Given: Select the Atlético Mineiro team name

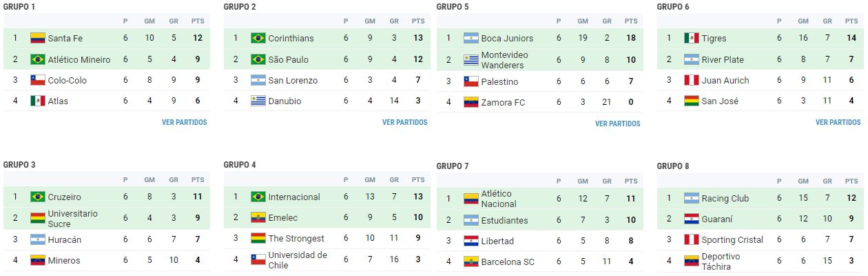Looking at the screenshot, I should pos(79,60).
